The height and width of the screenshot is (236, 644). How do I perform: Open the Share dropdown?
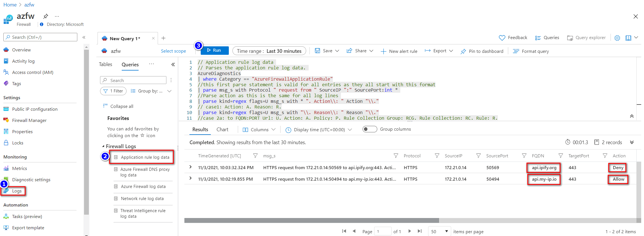pos(360,51)
